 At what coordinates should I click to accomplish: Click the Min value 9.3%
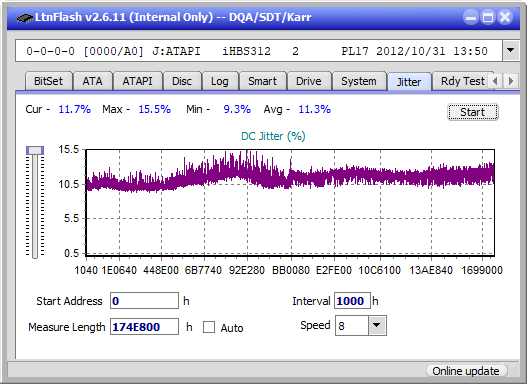coord(237,109)
